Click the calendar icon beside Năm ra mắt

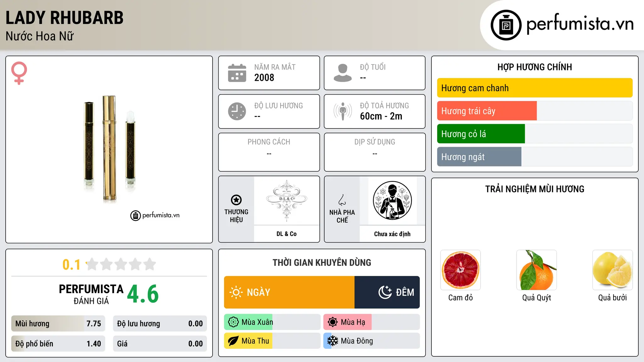(x=237, y=73)
